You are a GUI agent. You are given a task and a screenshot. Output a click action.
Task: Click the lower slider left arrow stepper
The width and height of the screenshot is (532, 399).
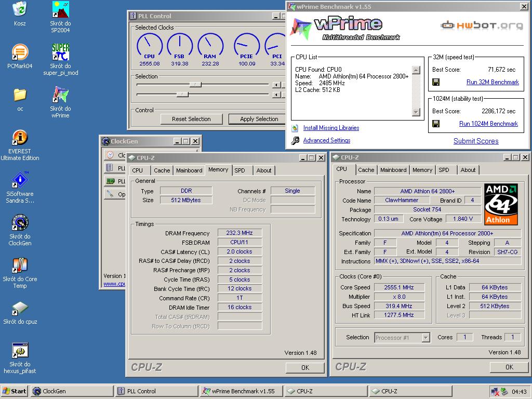tap(276, 95)
